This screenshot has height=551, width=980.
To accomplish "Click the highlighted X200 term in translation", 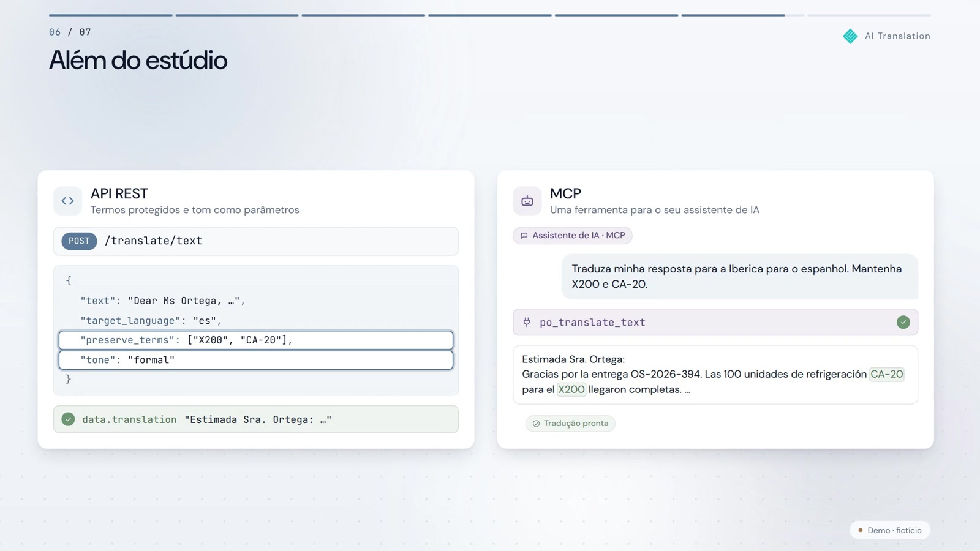I will pyautogui.click(x=571, y=389).
